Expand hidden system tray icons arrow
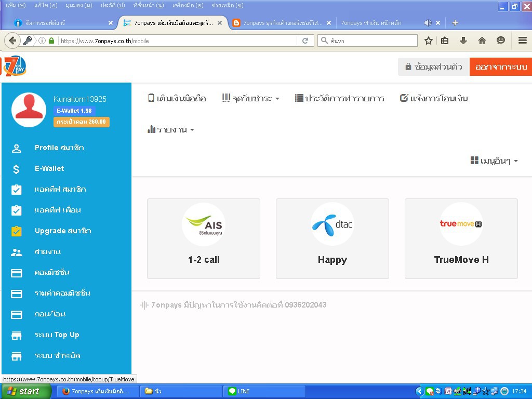532x399 pixels. (x=419, y=391)
